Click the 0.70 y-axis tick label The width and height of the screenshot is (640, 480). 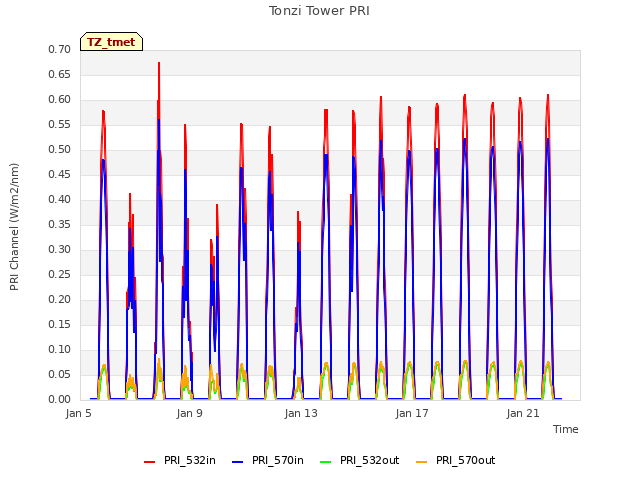point(60,49)
